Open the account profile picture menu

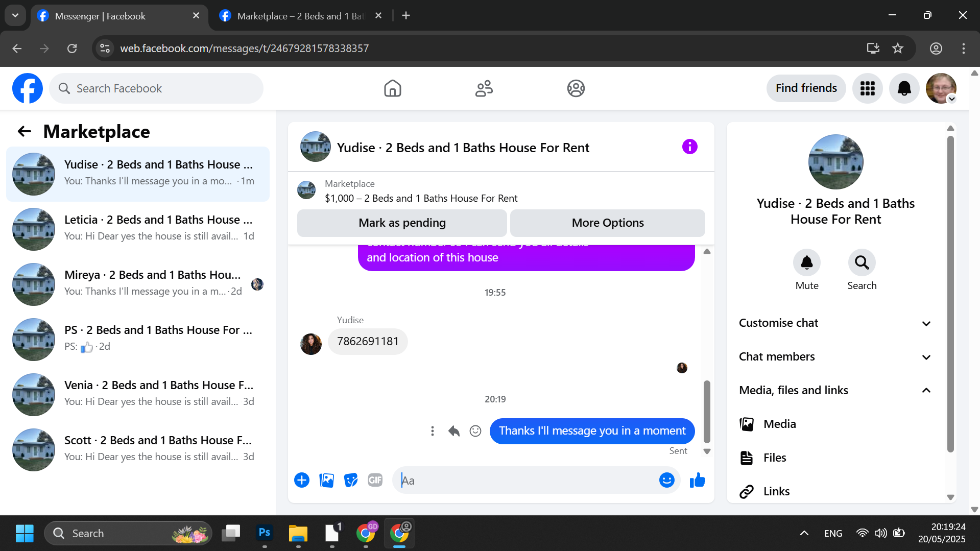pos(941,88)
